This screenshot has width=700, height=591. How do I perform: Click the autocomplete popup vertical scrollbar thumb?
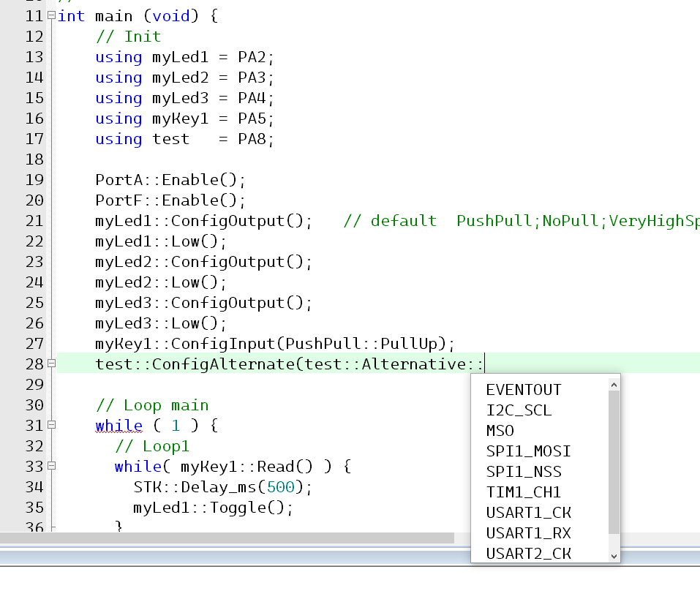[614, 461]
